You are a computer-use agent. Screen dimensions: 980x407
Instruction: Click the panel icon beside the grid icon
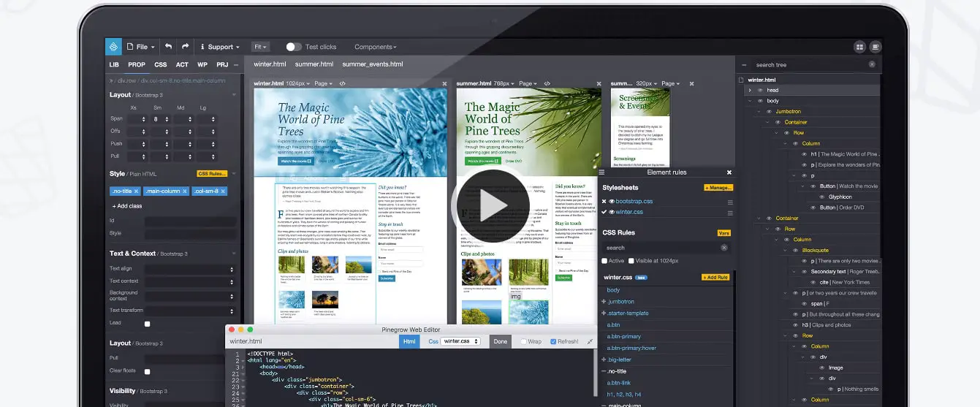pyautogui.click(x=875, y=47)
